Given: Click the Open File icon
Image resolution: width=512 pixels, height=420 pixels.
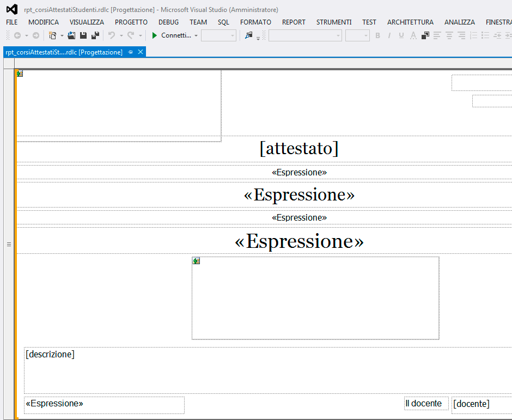Looking at the screenshot, I should 71,35.
